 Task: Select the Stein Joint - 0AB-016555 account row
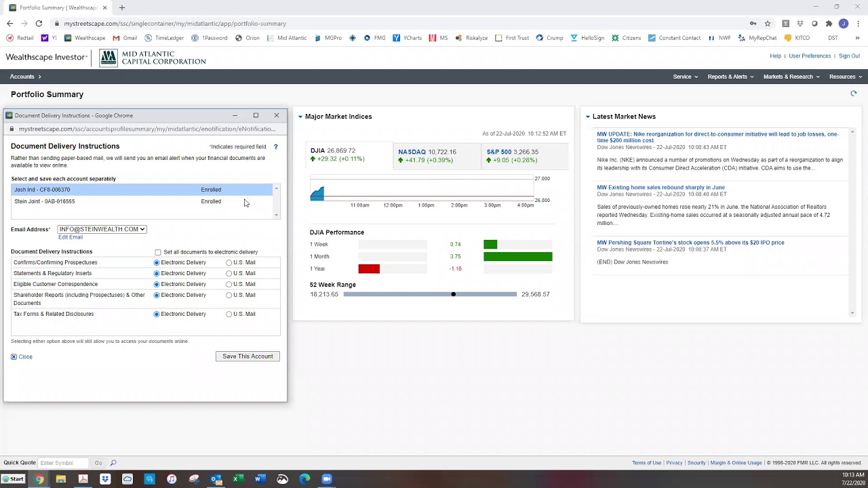coord(142,201)
